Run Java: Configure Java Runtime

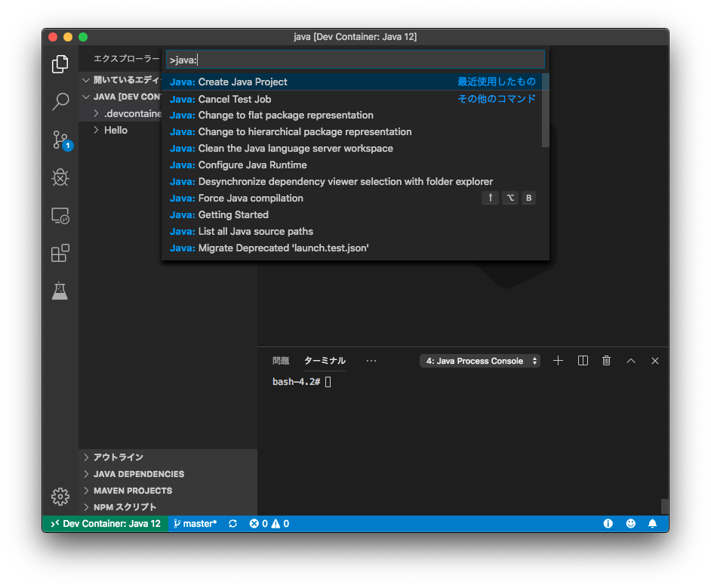tap(352, 165)
